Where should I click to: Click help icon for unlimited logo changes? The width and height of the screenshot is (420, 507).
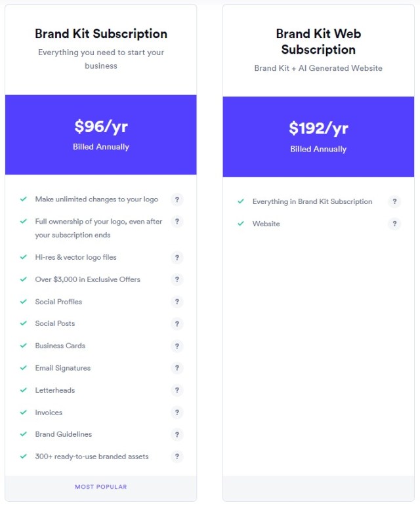[x=177, y=200]
